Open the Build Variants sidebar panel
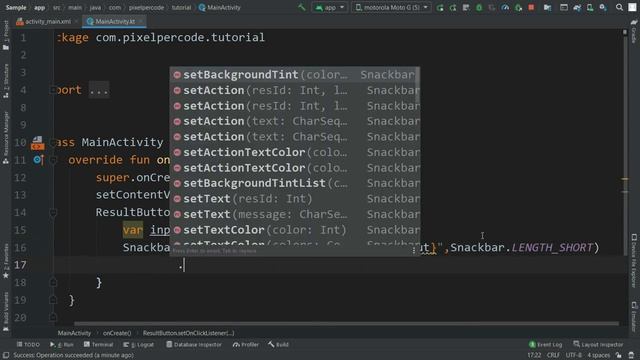Screen dimensions: 640x360 [x=6, y=311]
